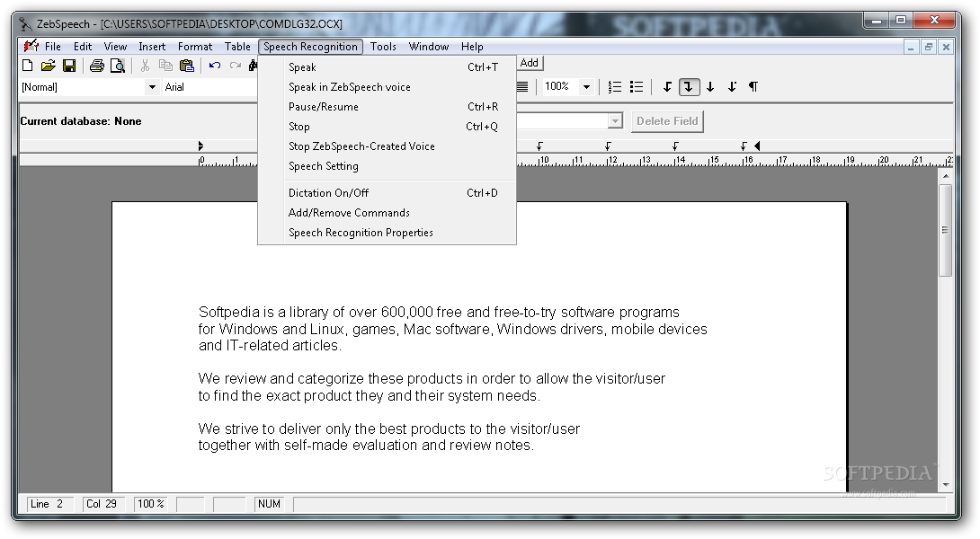Viewport: 980px width, 539px height.
Task: Minimize the inner document window
Action: 912,47
